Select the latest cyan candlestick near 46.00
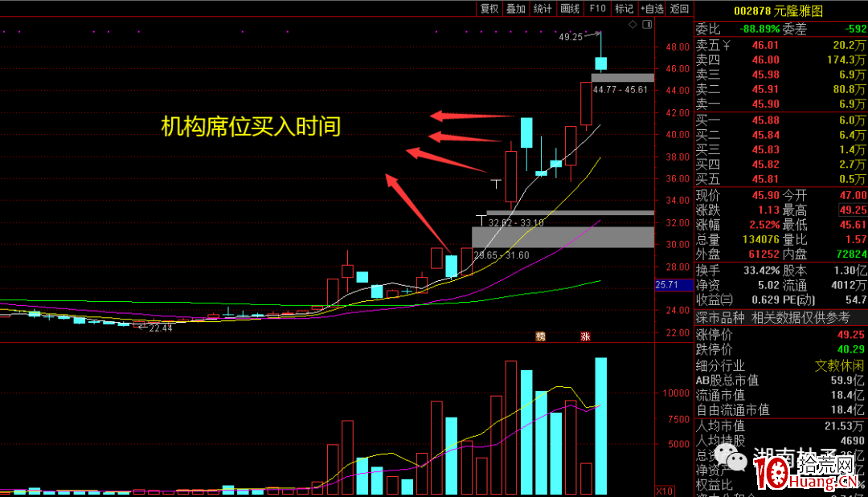868x497 pixels. [x=600, y=63]
